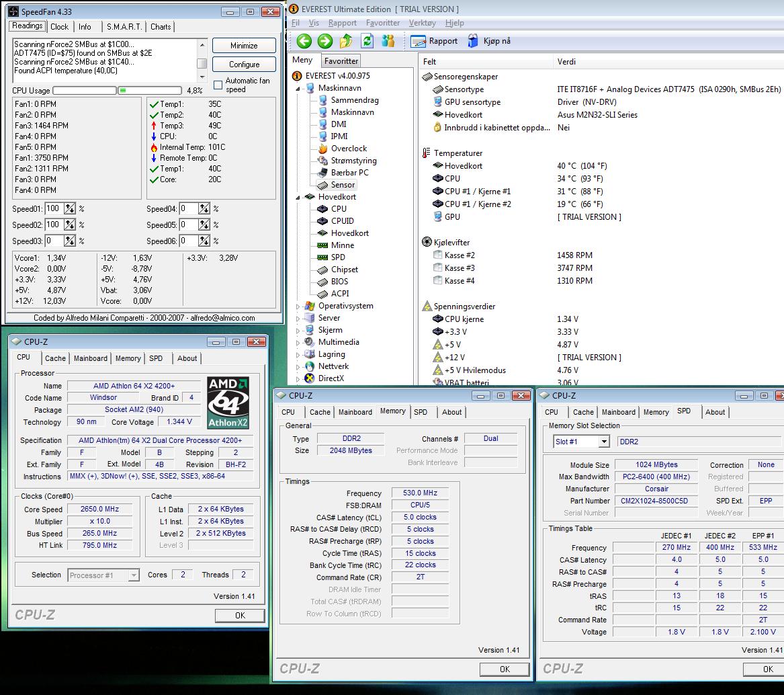
Task: Expand Operativsystem tree node
Action: [x=298, y=306]
